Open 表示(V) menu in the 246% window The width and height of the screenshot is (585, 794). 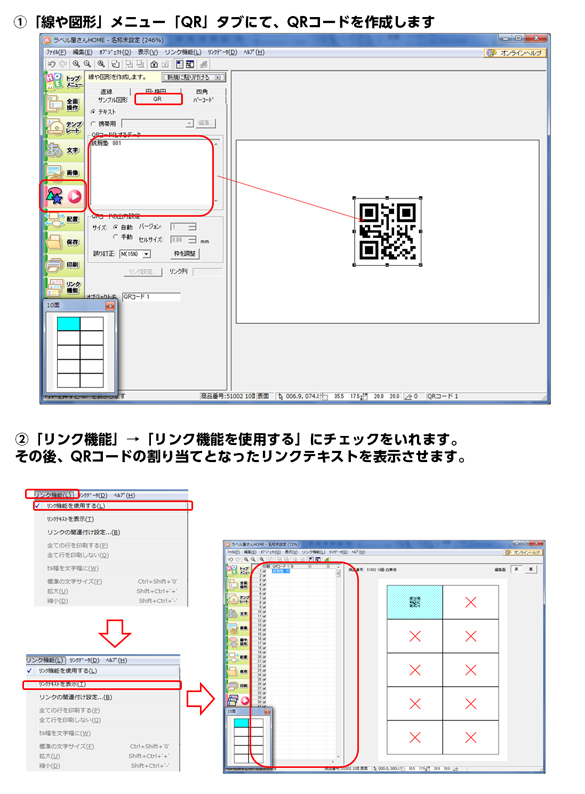click(148, 52)
